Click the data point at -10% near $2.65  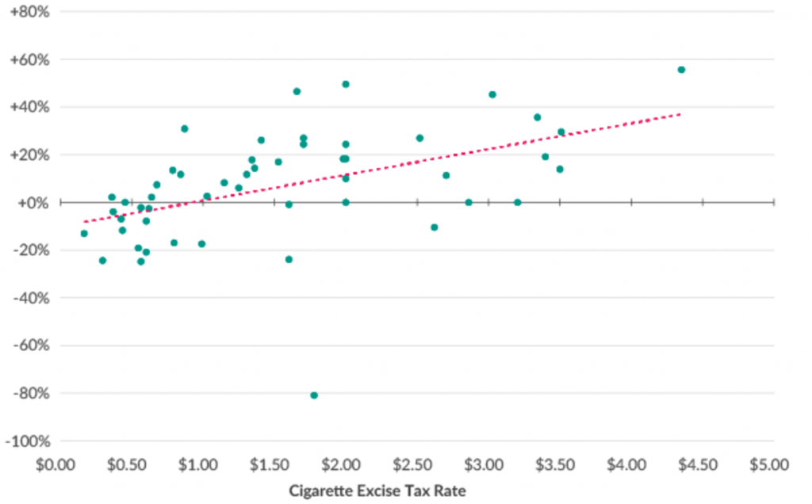pyautogui.click(x=435, y=227)
